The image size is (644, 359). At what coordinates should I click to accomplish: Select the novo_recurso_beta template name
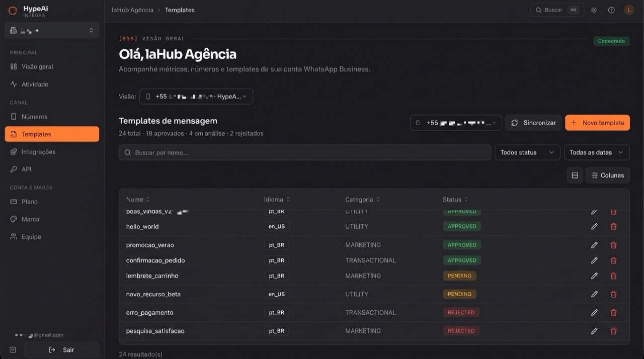point(153,294)
